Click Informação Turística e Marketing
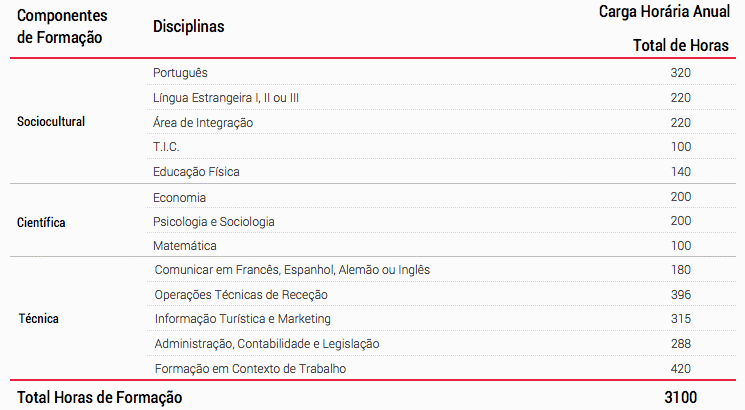Viewport: 745px width, 410px height. (242, 319)
